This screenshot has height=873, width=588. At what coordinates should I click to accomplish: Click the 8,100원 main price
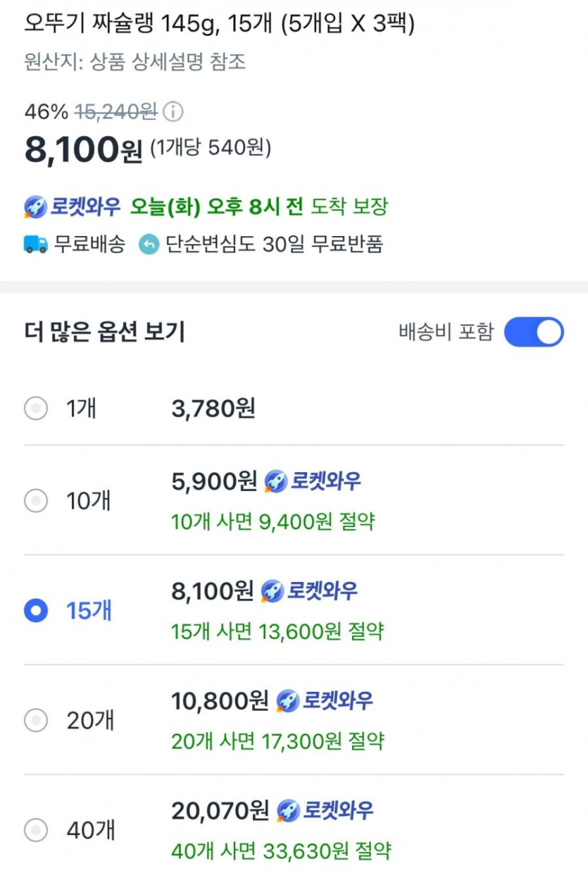[83, 150]
